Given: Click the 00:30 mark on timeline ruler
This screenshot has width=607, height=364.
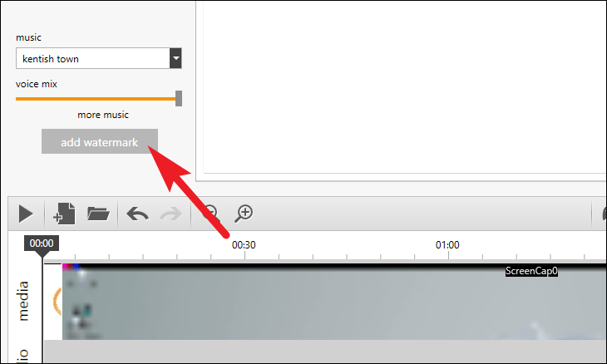Looking at the screenshot, I should pyautogui.click(x=244, y=245).
